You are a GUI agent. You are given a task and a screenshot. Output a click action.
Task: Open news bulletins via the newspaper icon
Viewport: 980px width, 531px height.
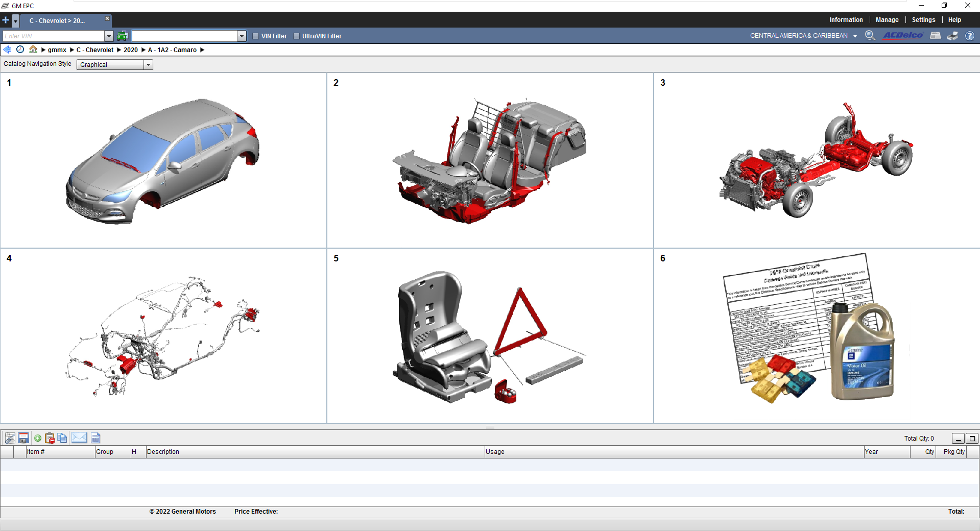936,36
